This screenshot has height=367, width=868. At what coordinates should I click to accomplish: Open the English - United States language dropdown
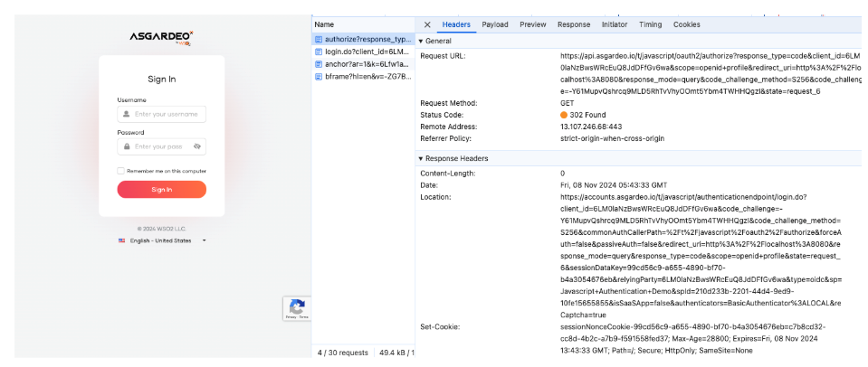(x=162, y=241)
